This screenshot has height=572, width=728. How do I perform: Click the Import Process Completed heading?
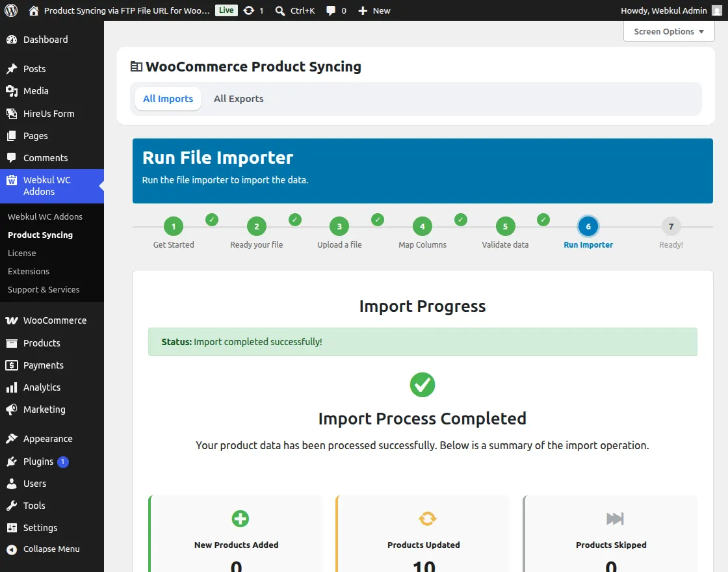(x=422, y=419)
